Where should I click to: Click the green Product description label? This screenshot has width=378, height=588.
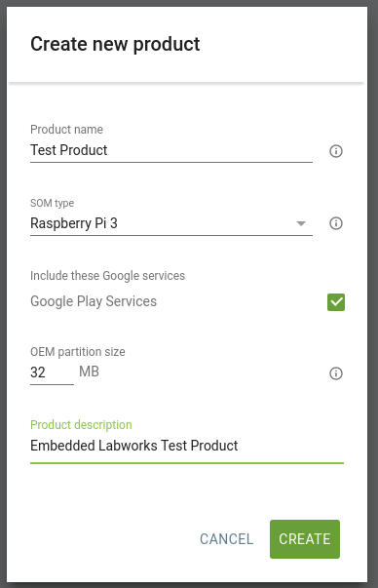(x=81, y=425)
